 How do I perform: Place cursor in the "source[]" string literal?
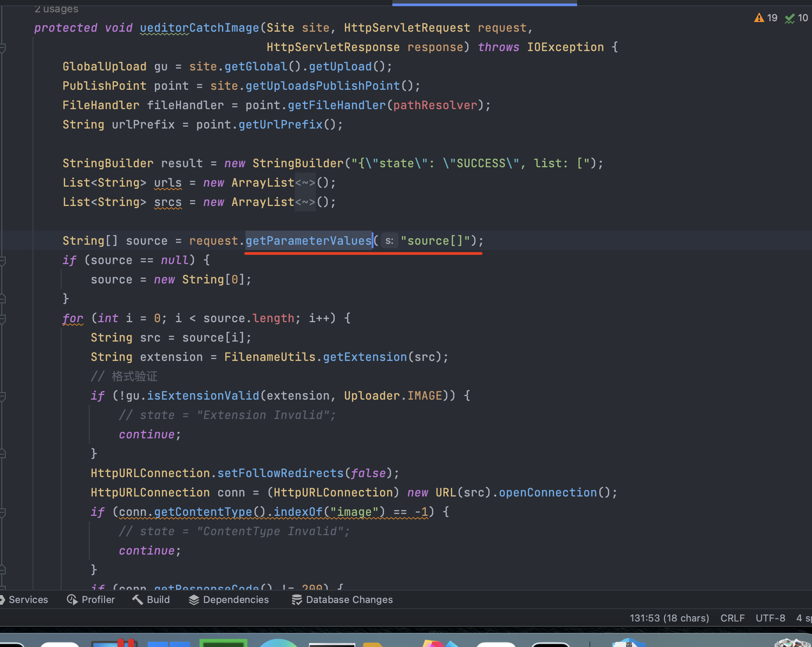tap(435, 241)
